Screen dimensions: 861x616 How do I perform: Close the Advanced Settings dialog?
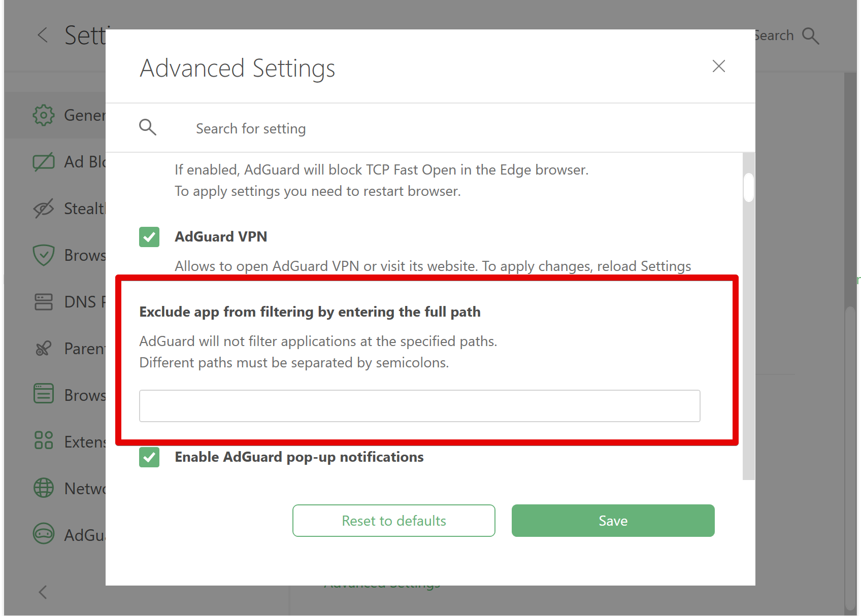(x=718, y=66)
